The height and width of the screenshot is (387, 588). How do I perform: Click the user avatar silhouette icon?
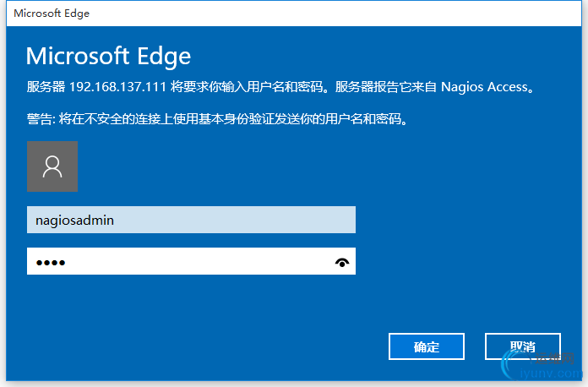click(x=52, y=166)
